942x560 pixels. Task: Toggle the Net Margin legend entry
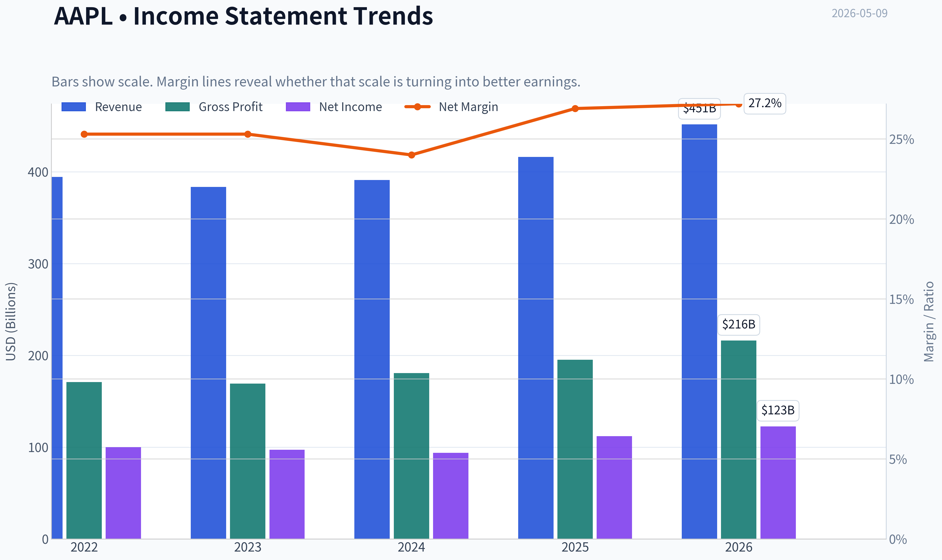[x=451, y=107]
